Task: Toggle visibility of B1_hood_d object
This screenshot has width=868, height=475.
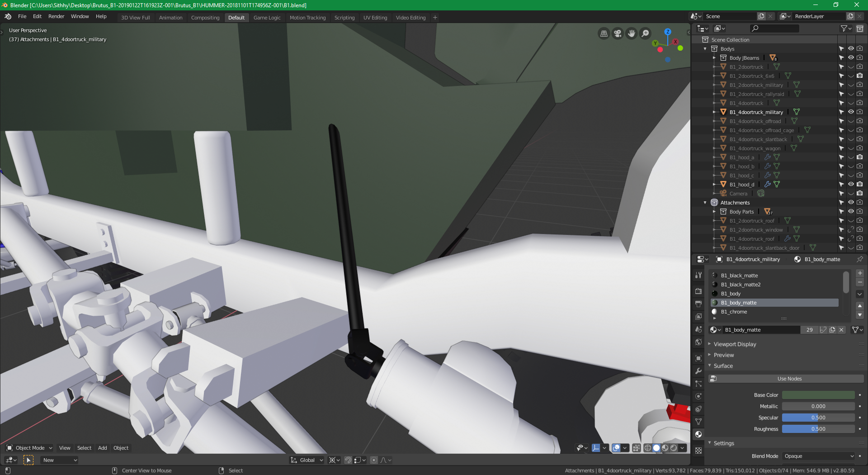Action: [851, 184]
